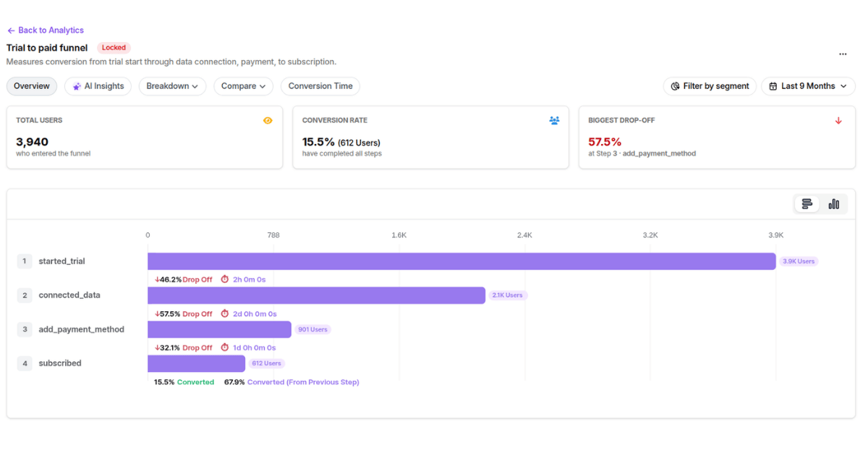
Task: Click the 3.9K Users badge
Action: pyautogui.click(x=799, y=261)
